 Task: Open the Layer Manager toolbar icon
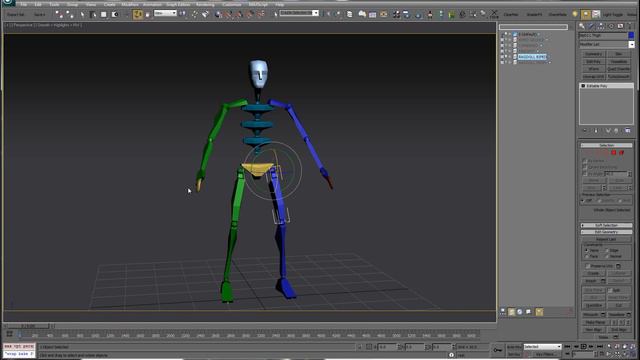[x=349, y=14]
